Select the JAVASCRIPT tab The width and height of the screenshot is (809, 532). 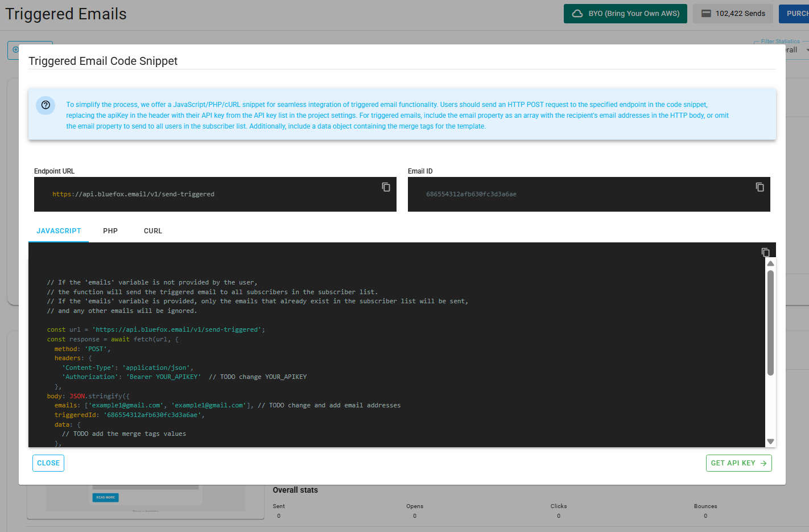[x=58, y=230]
